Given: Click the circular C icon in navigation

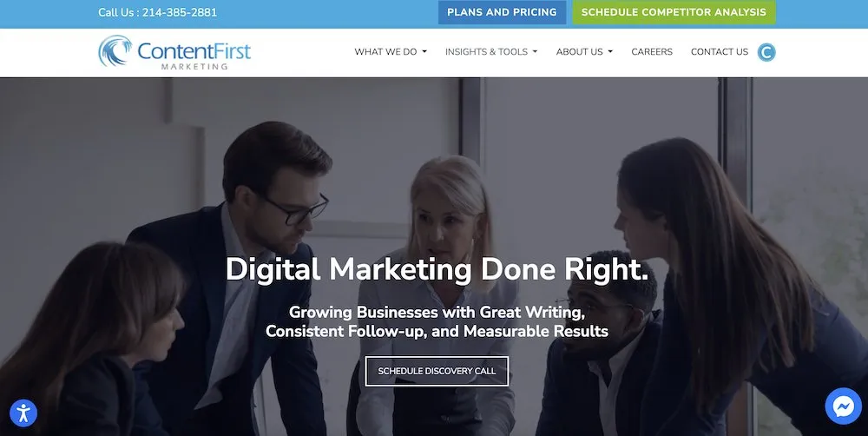Looking at the screenshot, I should click(x=766, y=52).
